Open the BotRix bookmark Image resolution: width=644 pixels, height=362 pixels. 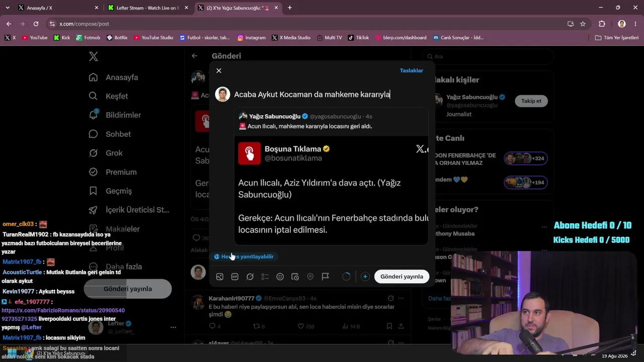pyautogui.click(x=117, y=38)
